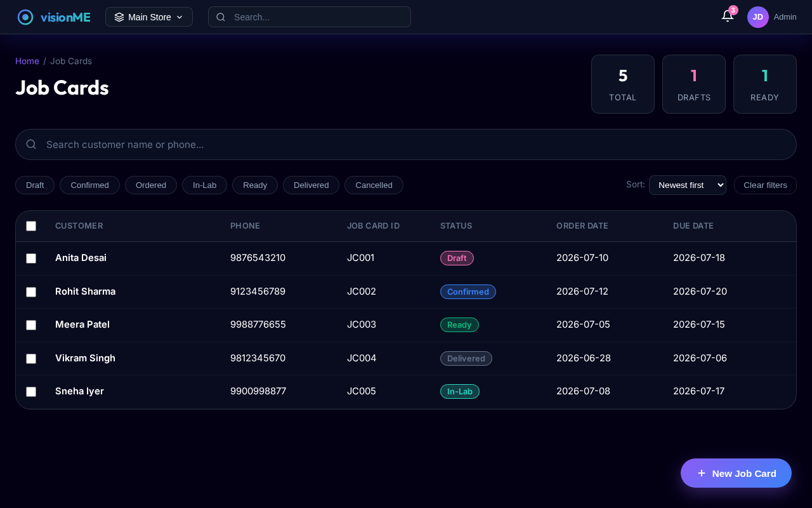Click the Ready status badge on JC003
812x508 pixels.
(459, 324)
